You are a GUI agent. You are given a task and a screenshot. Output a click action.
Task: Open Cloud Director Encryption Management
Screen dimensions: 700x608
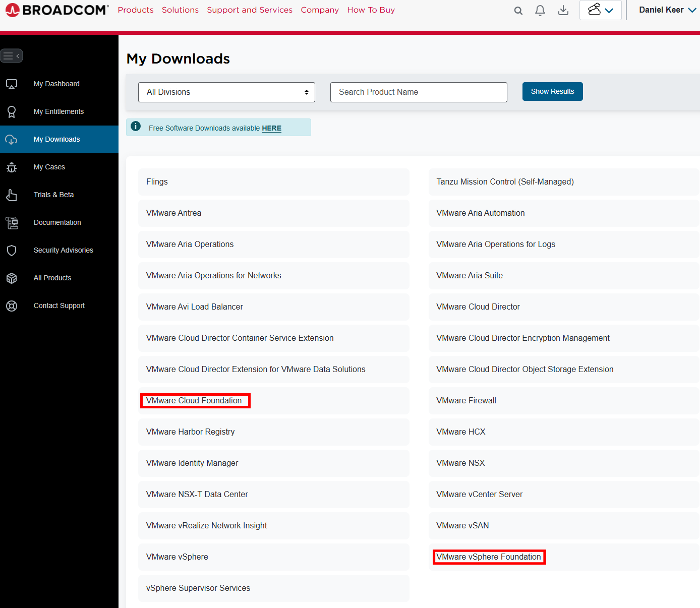pyautogui.click(x=564, y=338)
